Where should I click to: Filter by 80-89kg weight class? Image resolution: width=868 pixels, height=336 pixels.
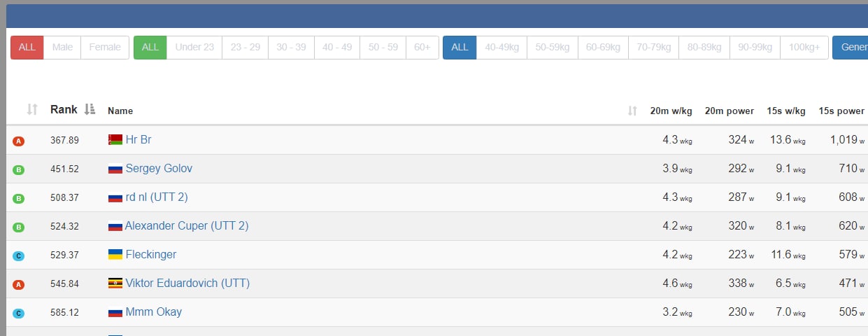tap(704, 48)
